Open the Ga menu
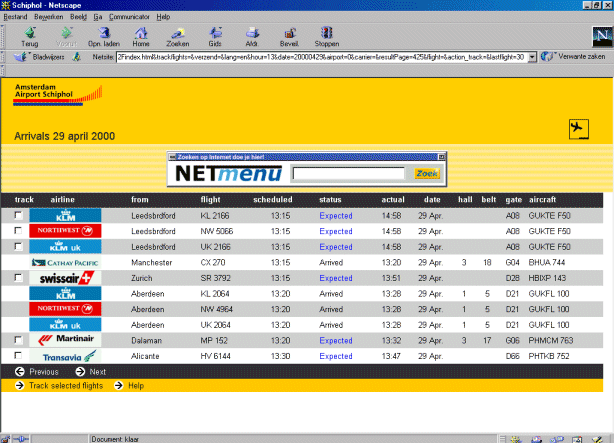 point(98,17)
